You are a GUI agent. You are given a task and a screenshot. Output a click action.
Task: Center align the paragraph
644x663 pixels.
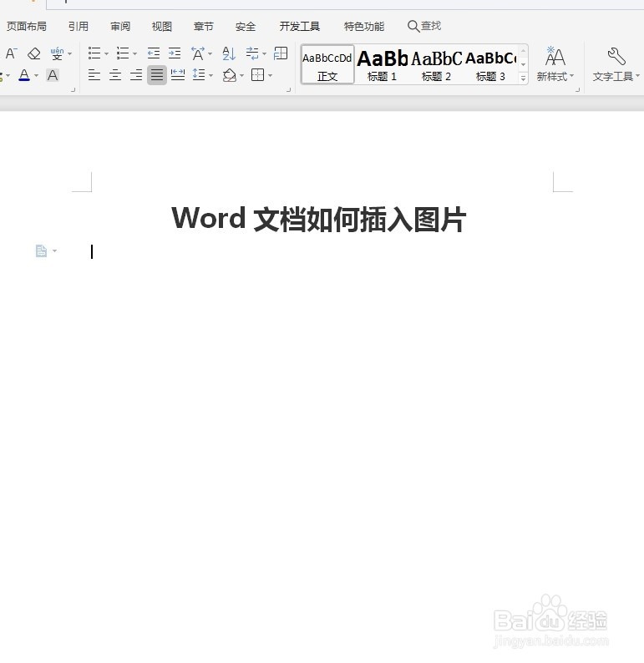115,75
